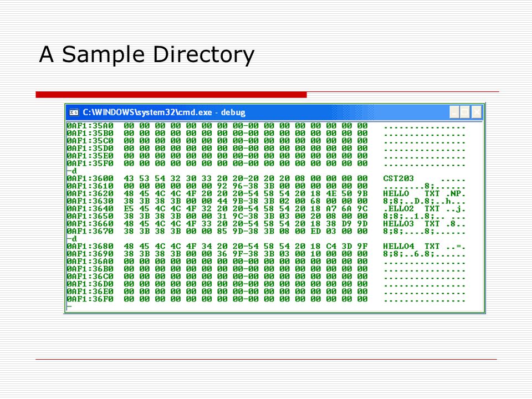Select address 0AF1:3660 in the dump
Viewport: 532px width, 399px height.
[90, 223]
